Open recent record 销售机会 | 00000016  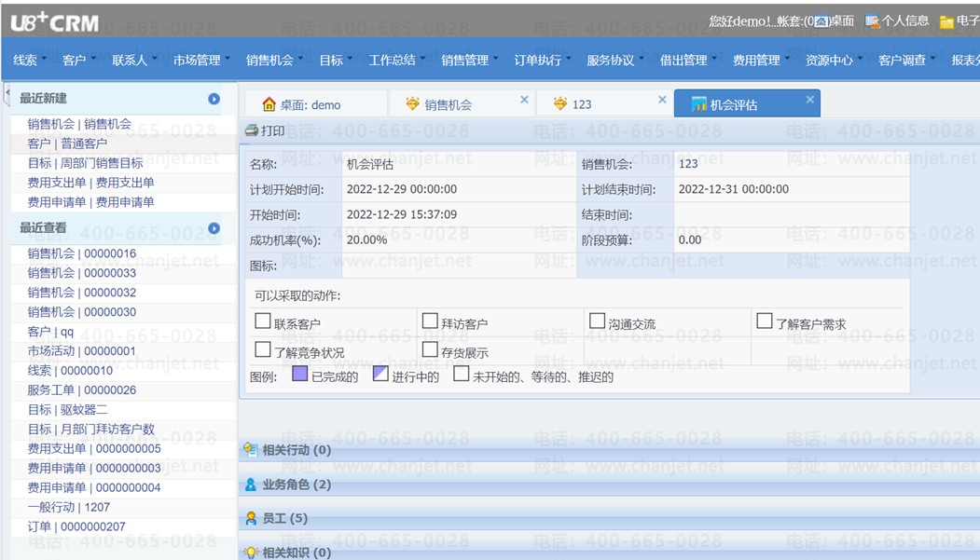82,253
